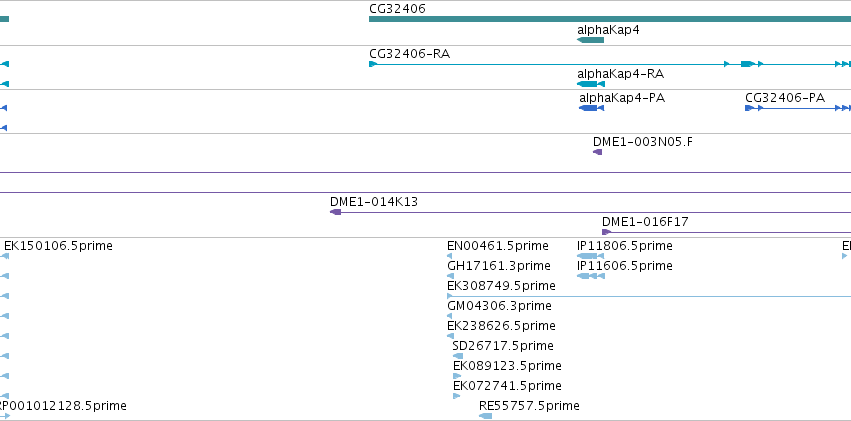Click the EK150106.5prime label
Image resolution: width=851 pixels, height=421 pixels.
pos(58,246)
